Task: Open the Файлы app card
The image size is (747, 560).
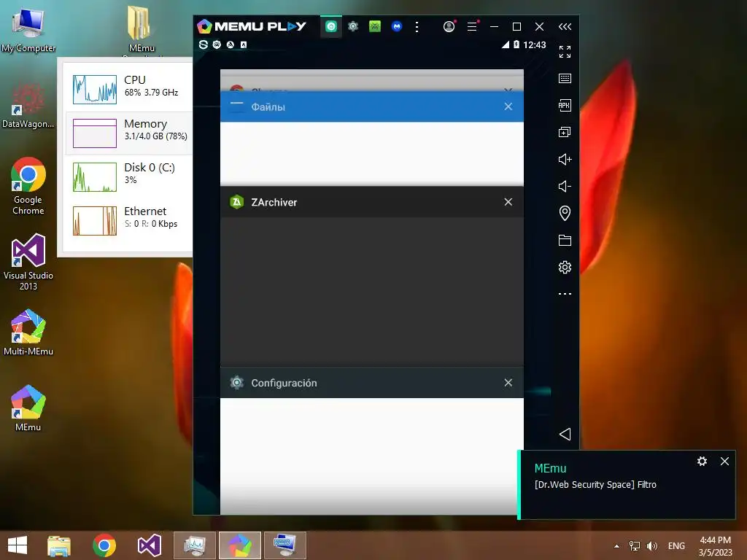Action: [371, 138]
